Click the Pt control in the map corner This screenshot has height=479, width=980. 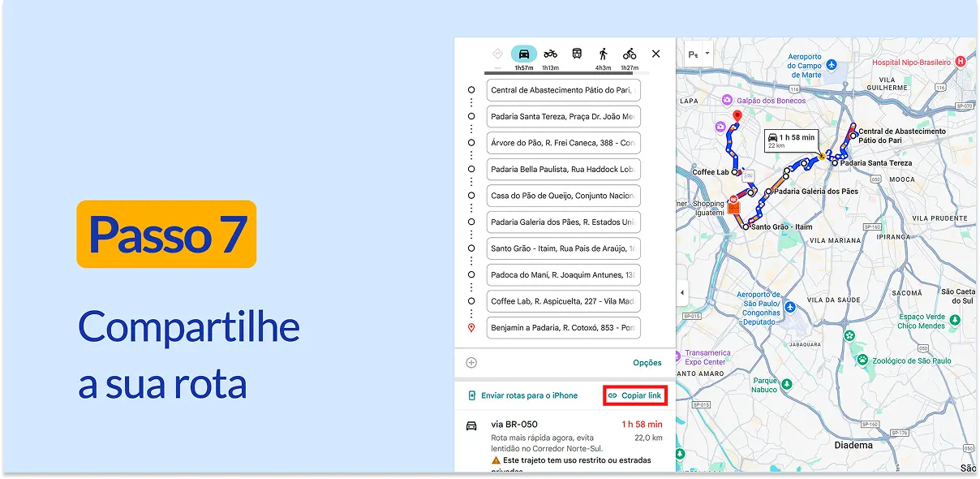coord(691,54)
